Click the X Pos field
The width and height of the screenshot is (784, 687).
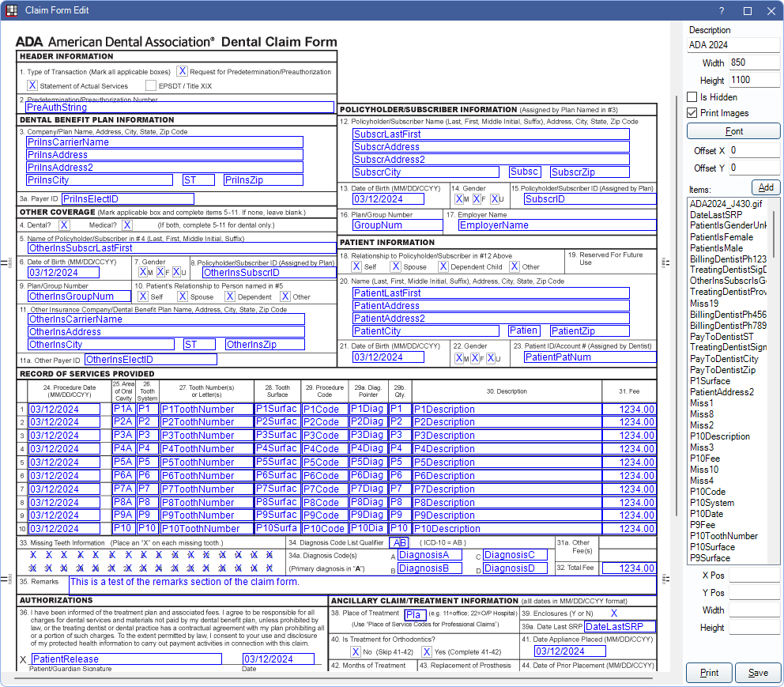click(x=755, y=576)
